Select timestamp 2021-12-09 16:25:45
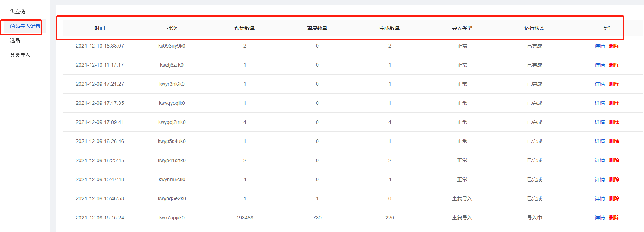This screenshot has height=232, width=644. [x=100, y=160]
